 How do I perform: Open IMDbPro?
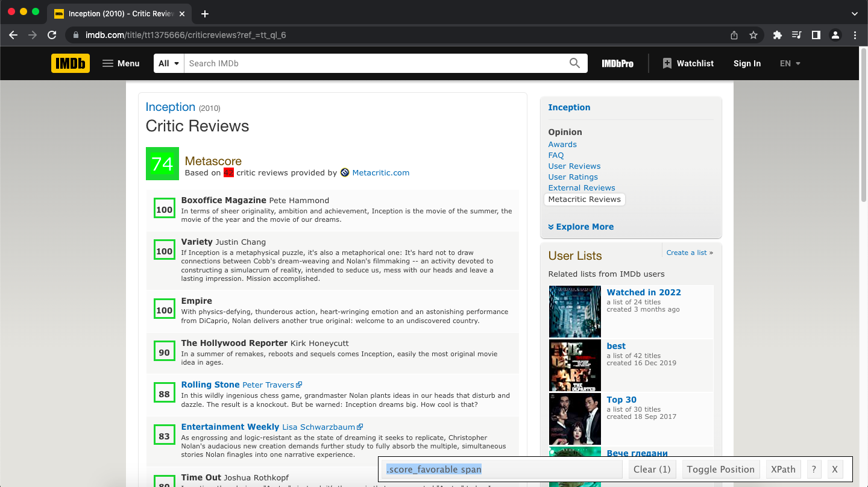point(617,63)
